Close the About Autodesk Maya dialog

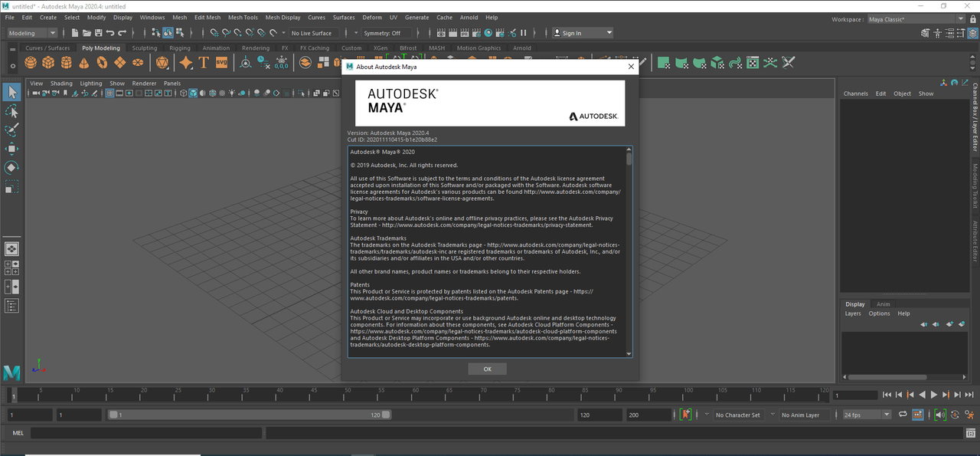click(x=631, y=67)
